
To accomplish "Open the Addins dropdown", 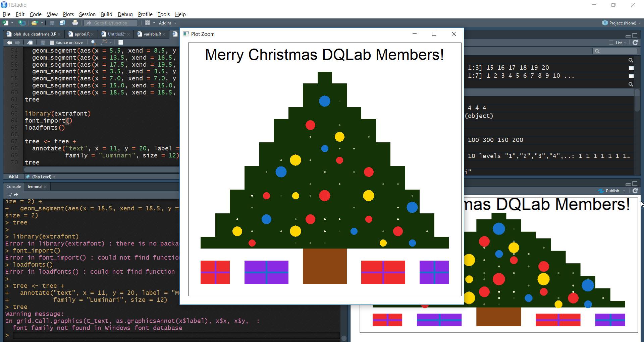I will 167,23.
